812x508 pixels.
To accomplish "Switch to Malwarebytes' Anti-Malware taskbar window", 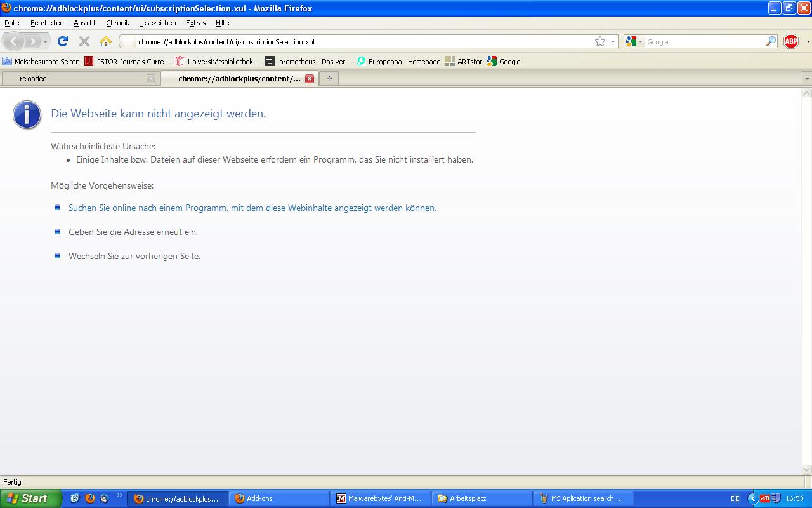I will [x=381, y=498].
